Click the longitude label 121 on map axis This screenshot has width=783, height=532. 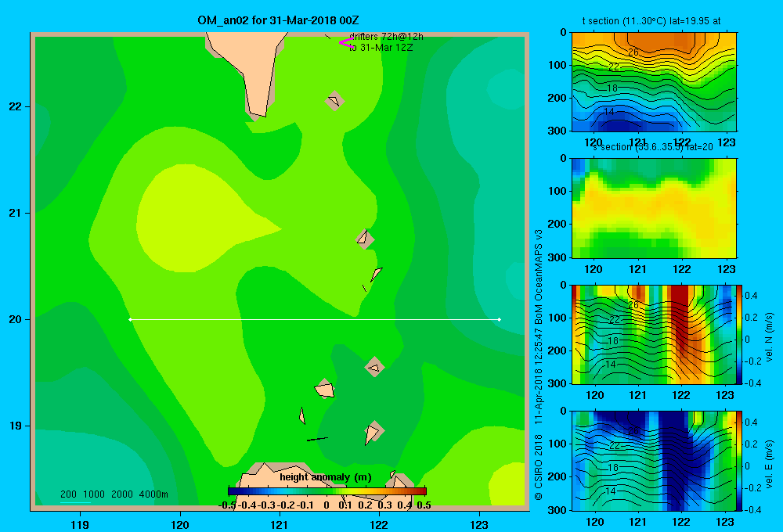tap(280, 524)
